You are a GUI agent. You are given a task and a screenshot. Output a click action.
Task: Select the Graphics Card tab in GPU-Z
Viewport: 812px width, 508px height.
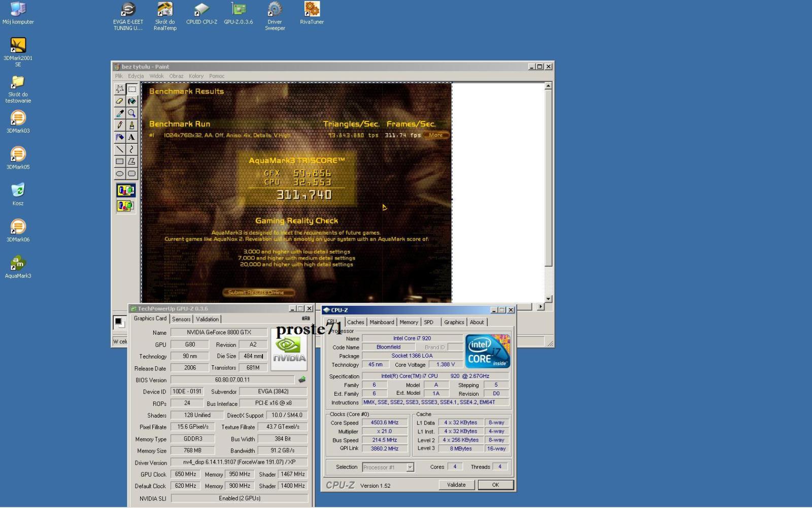click(x=150, y=319)
